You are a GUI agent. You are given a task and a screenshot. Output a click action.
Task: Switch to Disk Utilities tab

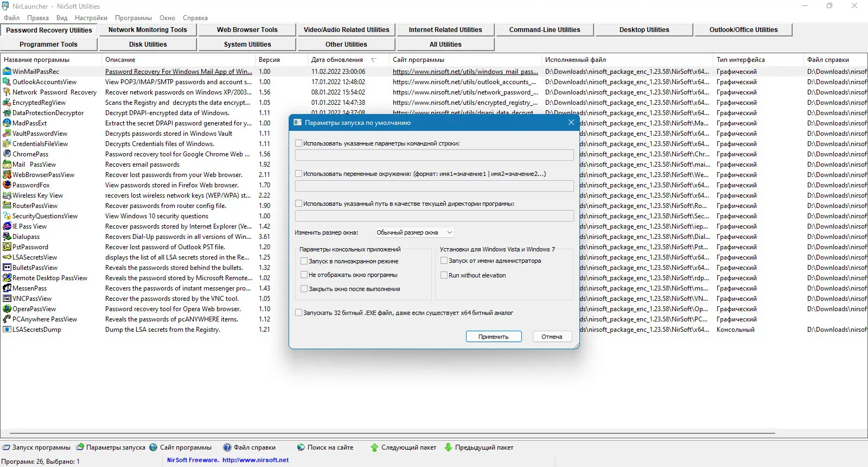(148, 45)
